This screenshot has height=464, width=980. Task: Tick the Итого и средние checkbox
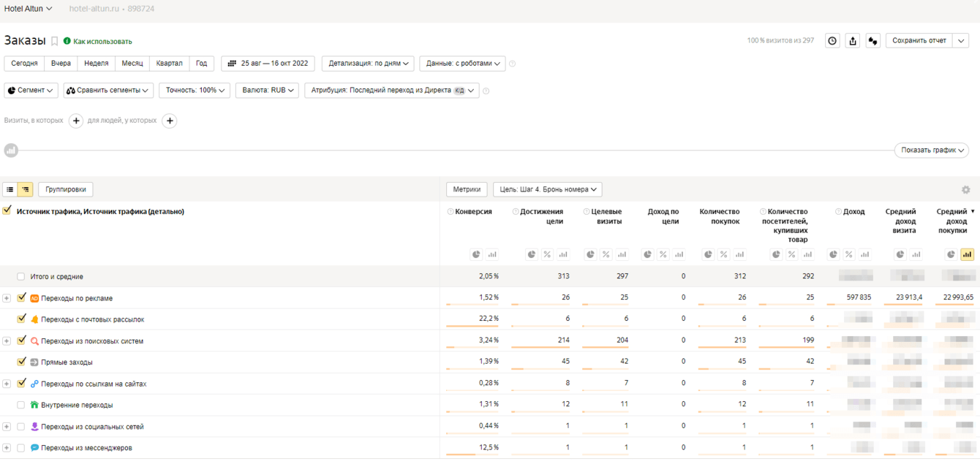click(x=21, y=276)
